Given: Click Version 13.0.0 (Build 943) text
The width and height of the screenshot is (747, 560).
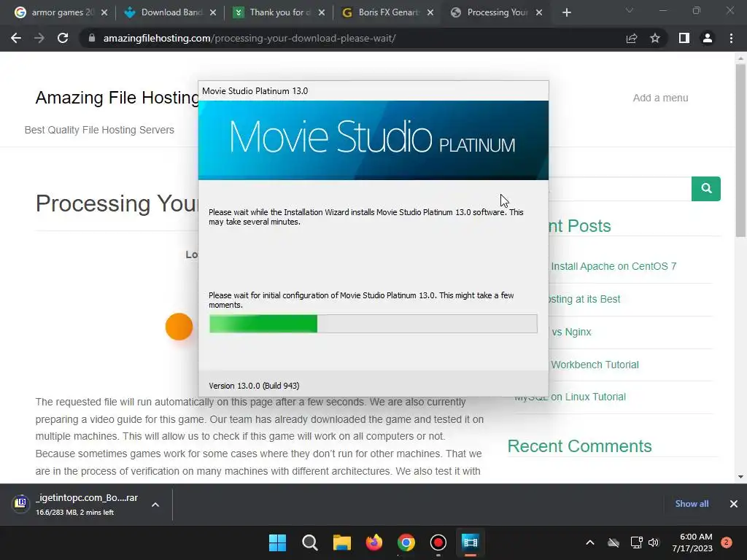Looking at the screenshot, I should point(254,386).
